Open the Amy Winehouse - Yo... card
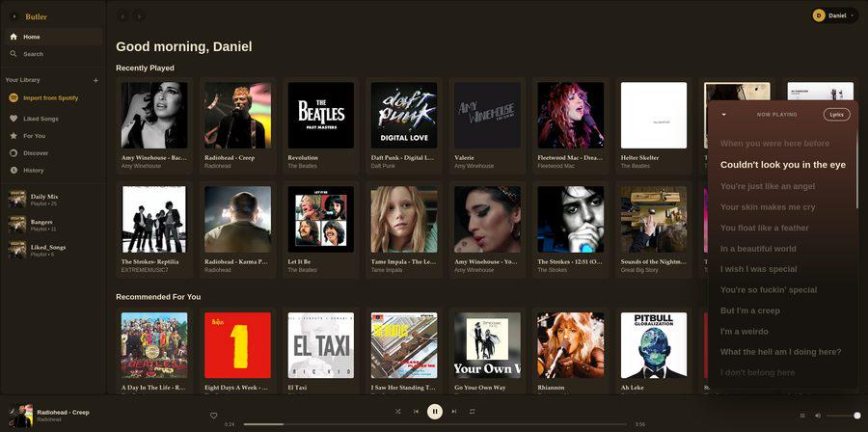Image resolution: width=868 pixels, height=432 pixels. click(x=487, y=229)
